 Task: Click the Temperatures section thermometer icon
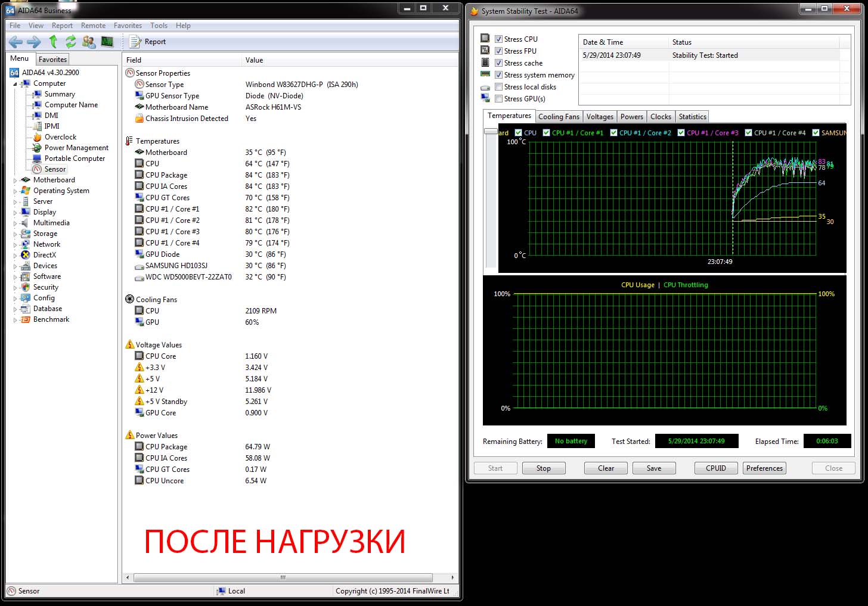click(x=129, y=141)
